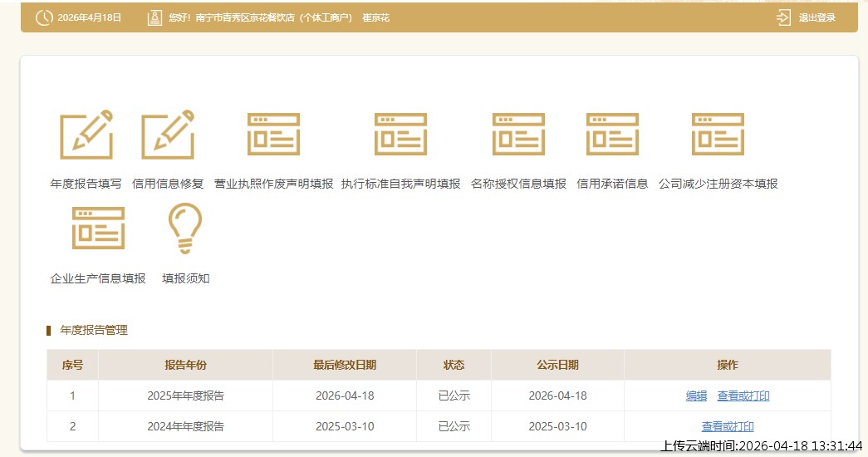Open 查看或打印 for 2024年年度报告
The image size is (868, 457).
coord(728,427)
